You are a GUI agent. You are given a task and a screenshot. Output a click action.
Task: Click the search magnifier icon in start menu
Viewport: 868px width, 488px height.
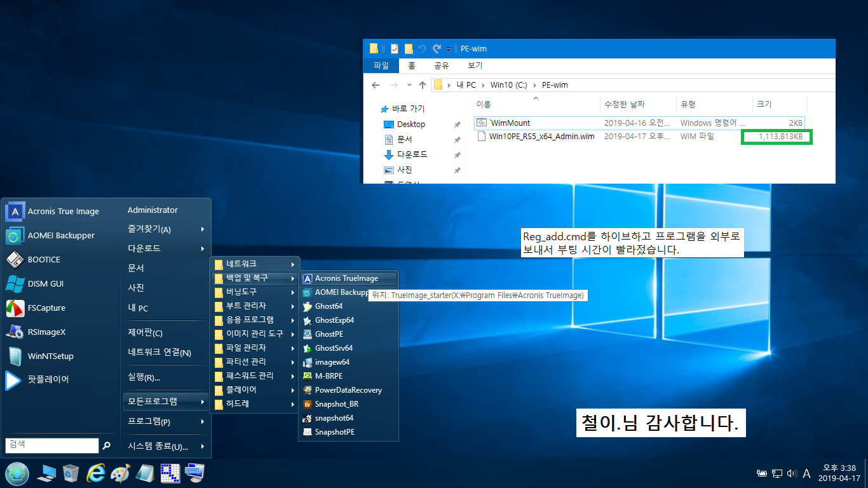pyautogui.click(x=107, y=445)
